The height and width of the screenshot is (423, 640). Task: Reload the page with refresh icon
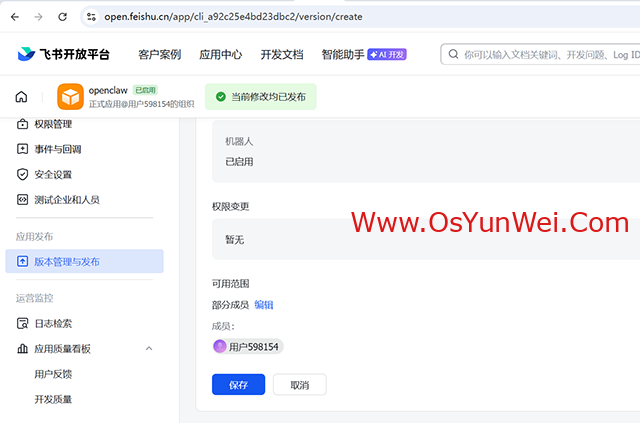(x=63, y=17)
